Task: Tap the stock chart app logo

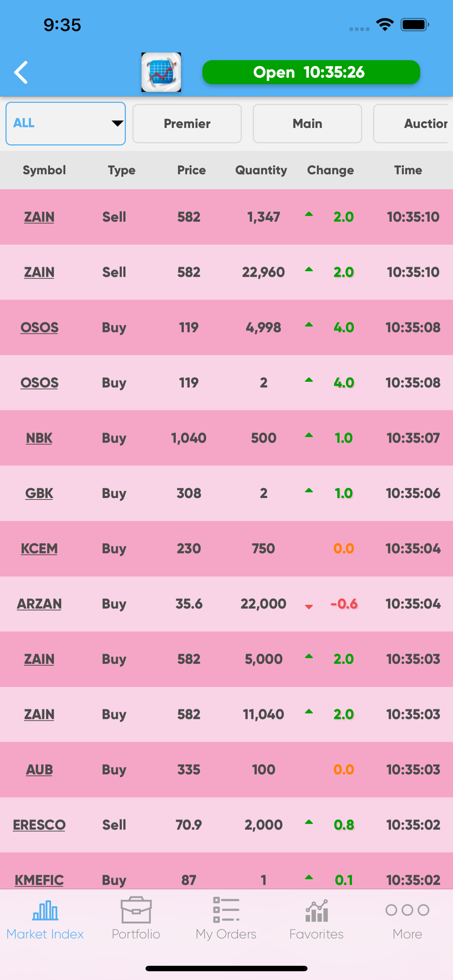Action: [161, 72]
